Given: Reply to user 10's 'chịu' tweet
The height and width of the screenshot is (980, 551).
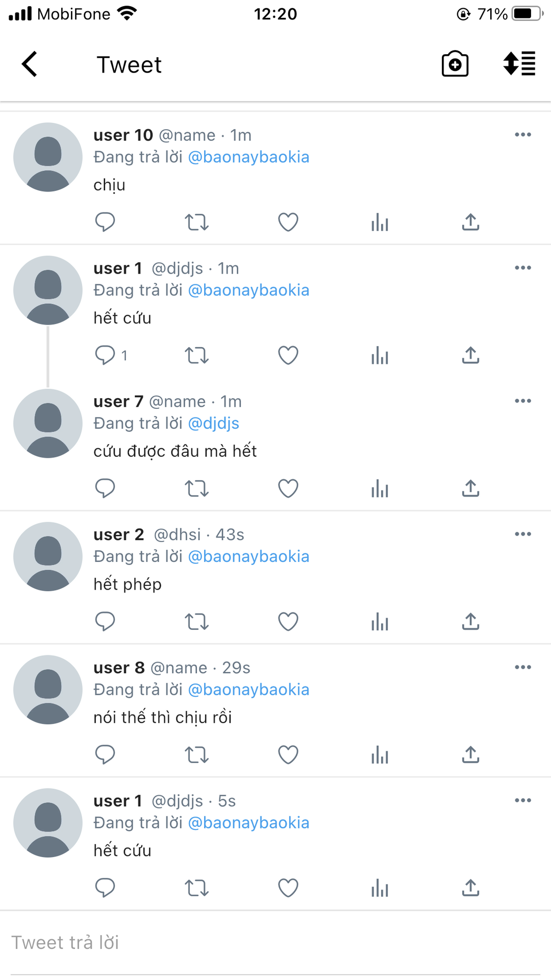Looking at the screenshot, I should pyautogui.click(x=105, y=222).
